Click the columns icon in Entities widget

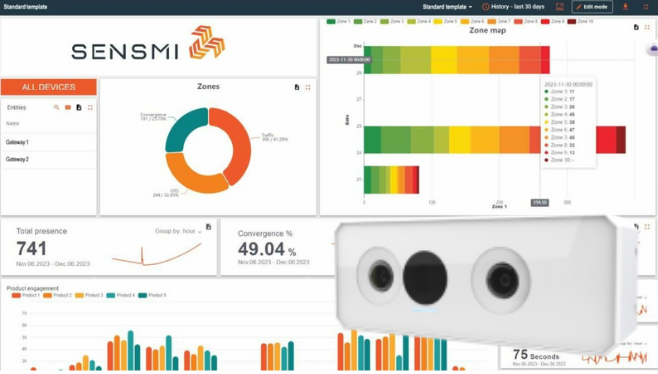pyautogui.click(x=68, y=107)
